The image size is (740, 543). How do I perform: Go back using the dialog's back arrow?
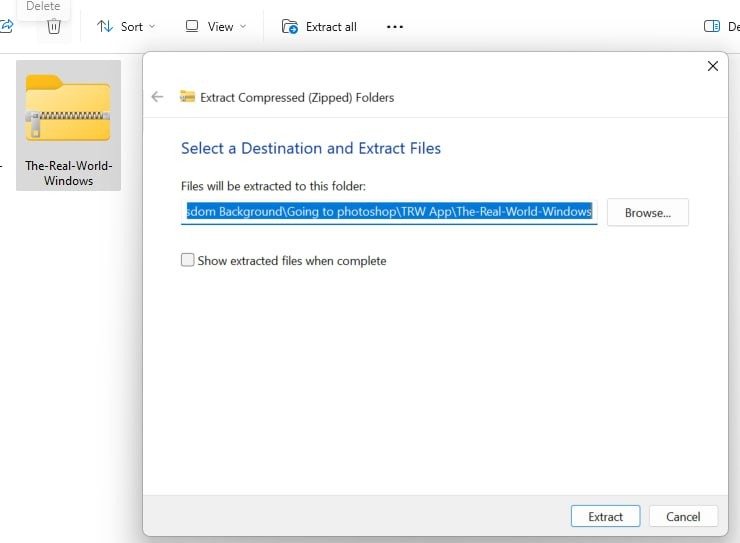point(157,97)
